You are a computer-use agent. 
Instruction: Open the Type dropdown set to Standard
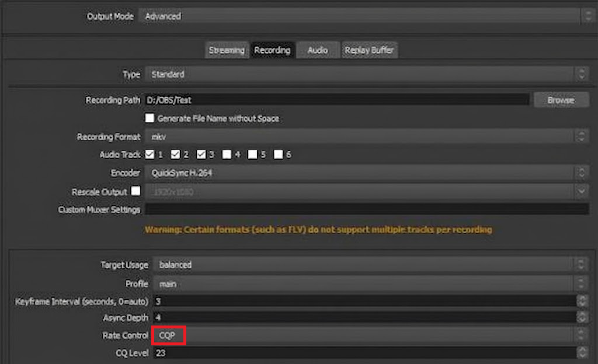pyautogui.click(x=367, y=74)
